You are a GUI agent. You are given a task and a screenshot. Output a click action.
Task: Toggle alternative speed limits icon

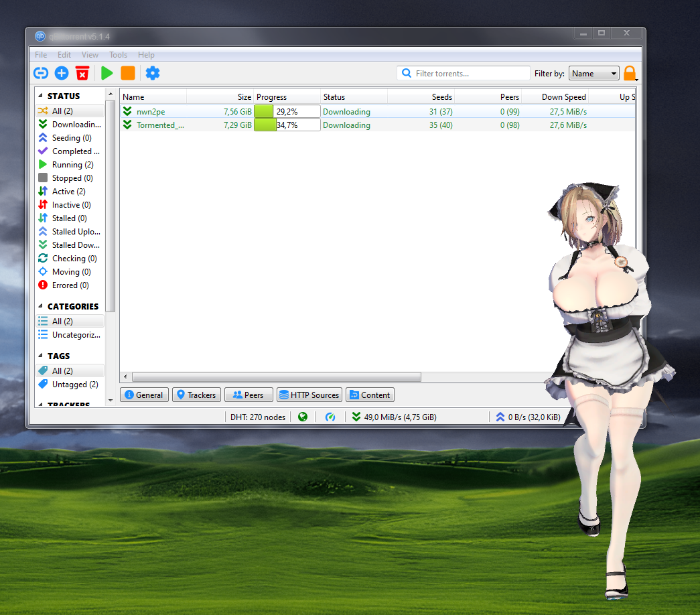(330, 417)
